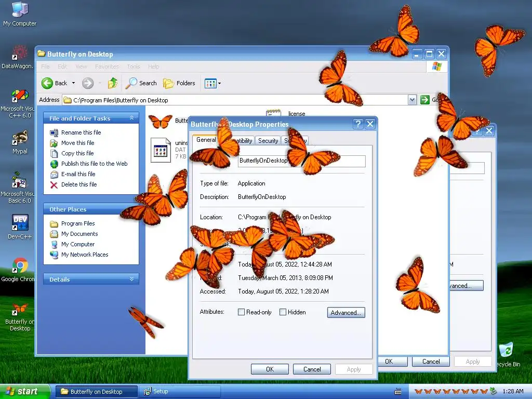Open the File menu
Viewport: 532px width, 399px height.
tap(45, 66)
